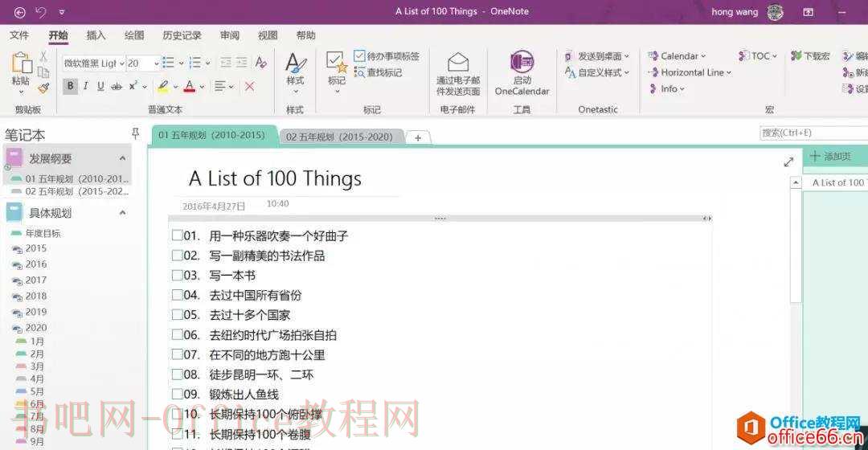The width and height of the screenshot is (868, 450).
Task: Click the Tag star checkbox icon
Action: click(337, 63)
